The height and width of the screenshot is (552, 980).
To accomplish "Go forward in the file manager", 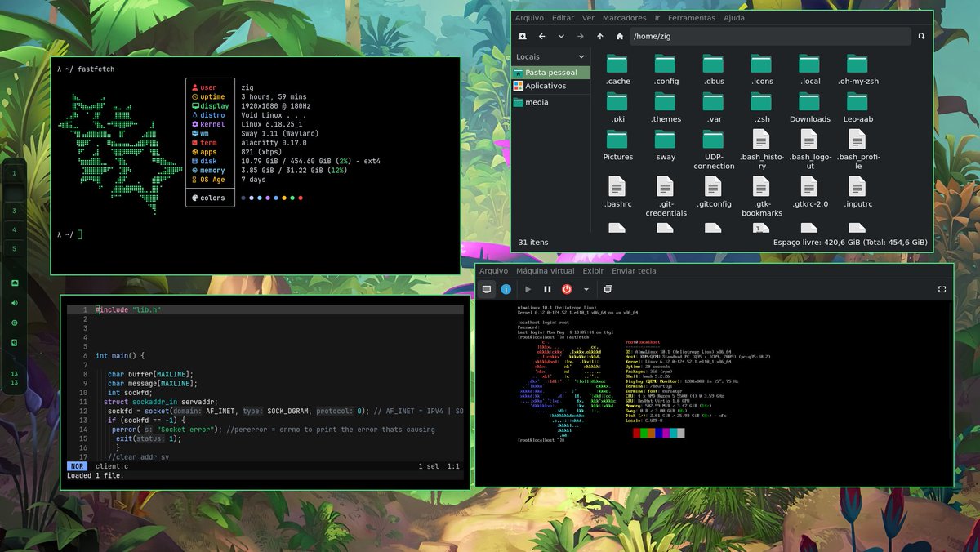I will coord(581,36).
